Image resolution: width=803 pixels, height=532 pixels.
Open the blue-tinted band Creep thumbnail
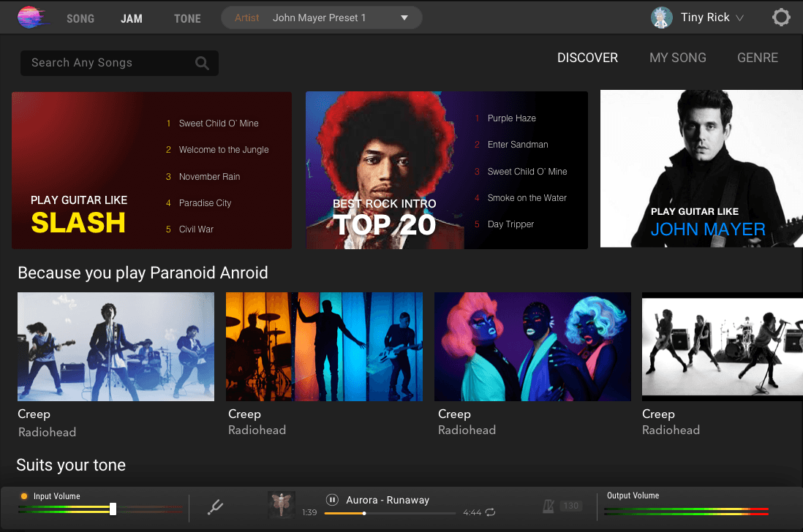point(116,347)
